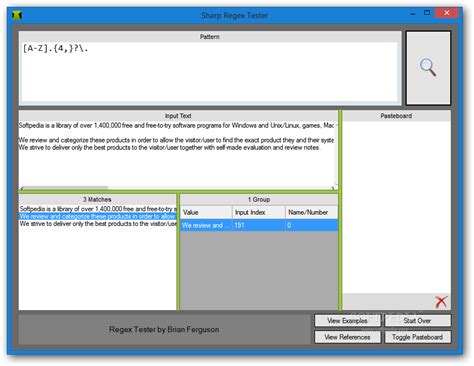Screen dimensions: 474x366
Task: Select the match starting 'We strive to deliver'
Action: click(x=98, y=224)
